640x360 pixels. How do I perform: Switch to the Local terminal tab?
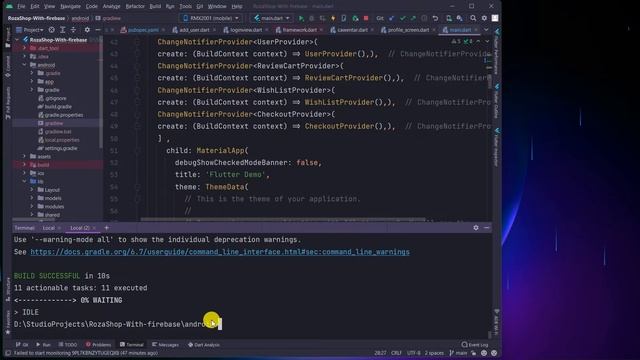(49, 228)
